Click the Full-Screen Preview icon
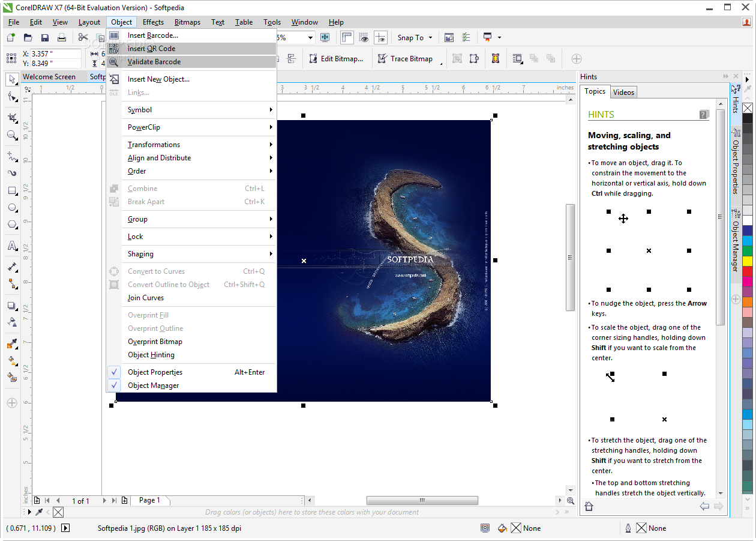Viewport: 756px width, 541px height. (325, 37)
